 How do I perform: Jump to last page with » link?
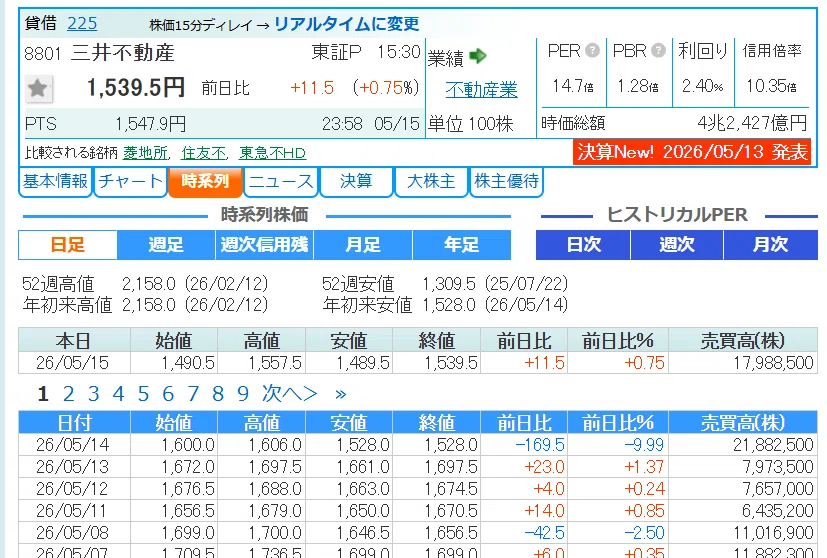coord(341,394)
